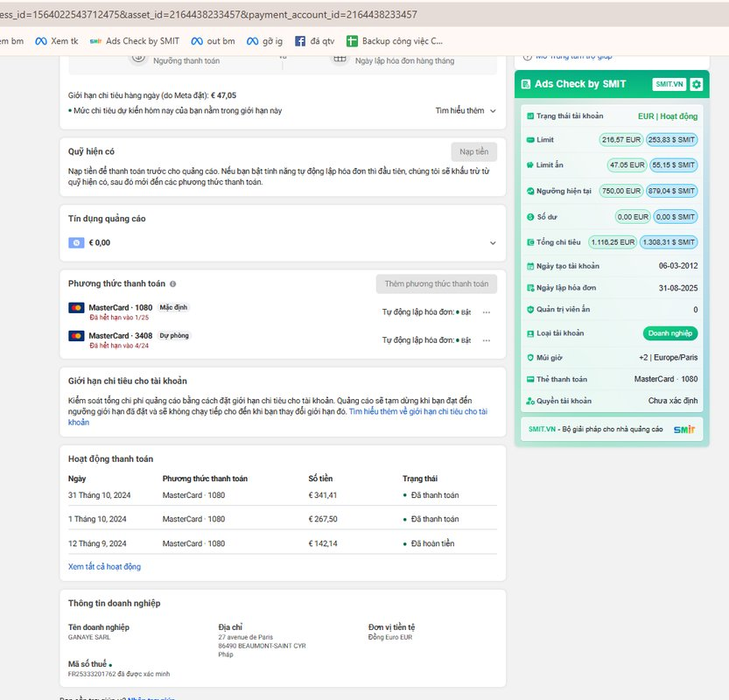The width and height of the screenshot is (729, 700).
Task: Click the Tổng chi tiêu row icon
Action: [530, 242]
